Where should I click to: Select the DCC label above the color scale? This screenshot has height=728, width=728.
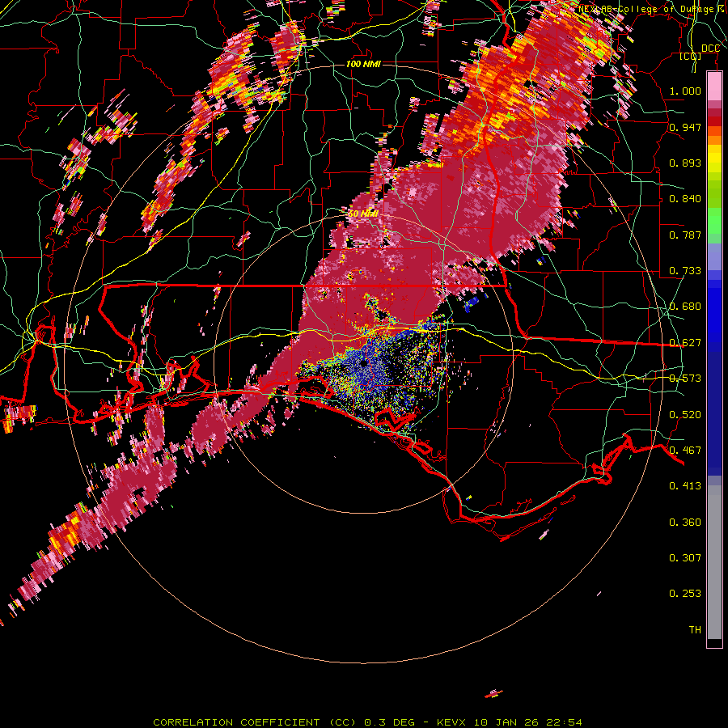point(711,49)
